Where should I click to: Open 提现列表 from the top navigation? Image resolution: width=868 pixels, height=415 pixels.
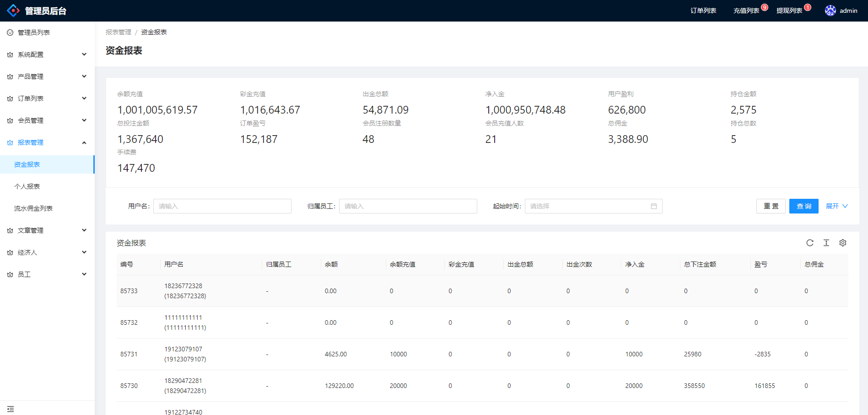pyautogui.click(x=789, y=10)
